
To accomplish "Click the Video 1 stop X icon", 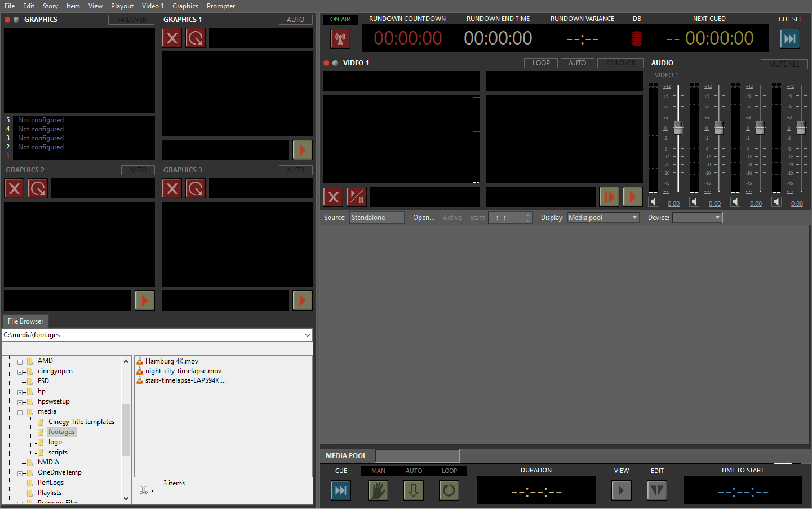I will (333, 197).
